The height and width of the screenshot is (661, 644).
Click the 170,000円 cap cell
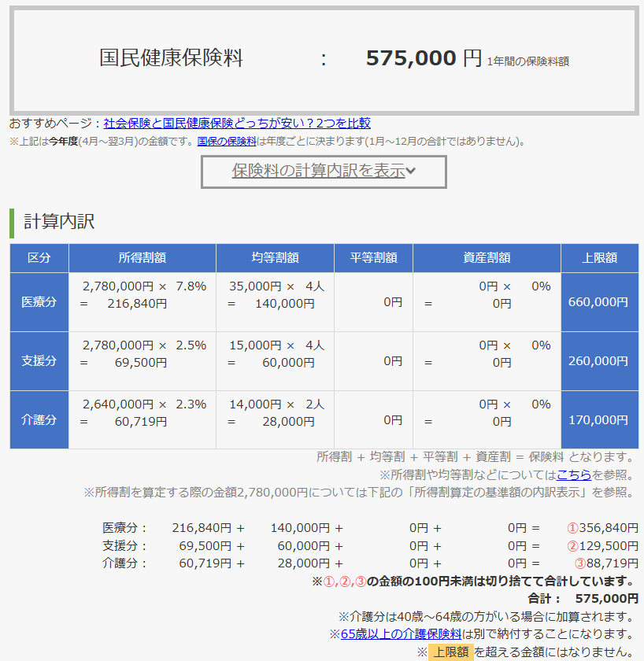coord(599,420)
